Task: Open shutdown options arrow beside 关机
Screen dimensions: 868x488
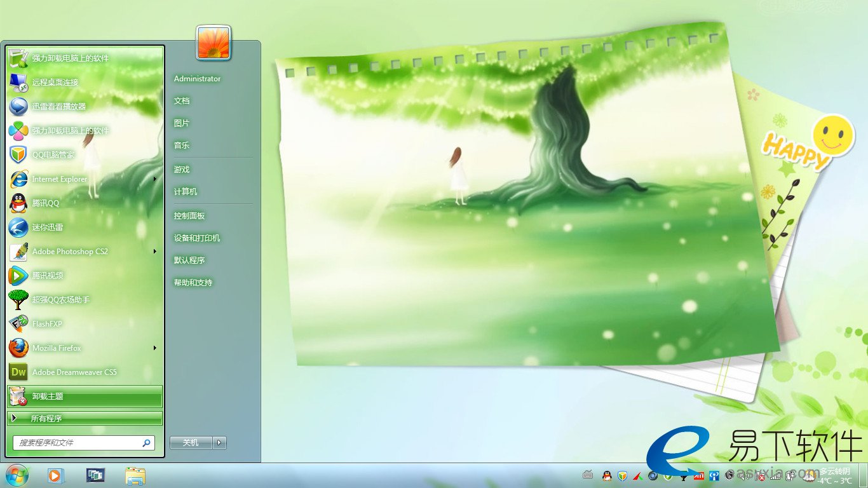Action: (220, 443)
